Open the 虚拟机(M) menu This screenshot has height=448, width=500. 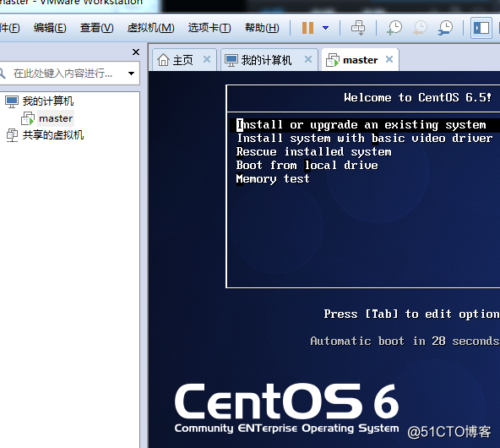[x=150, y=28]
